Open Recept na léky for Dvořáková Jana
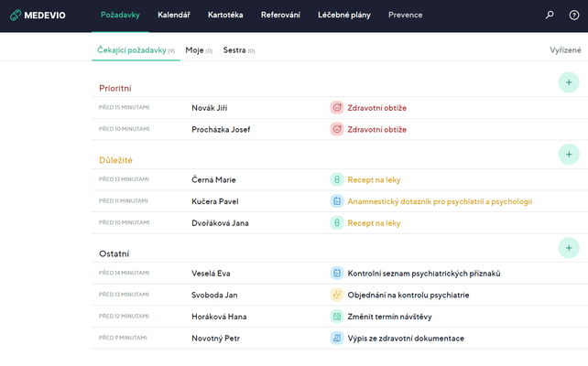 pyautogui.click(x=374, y=223)
